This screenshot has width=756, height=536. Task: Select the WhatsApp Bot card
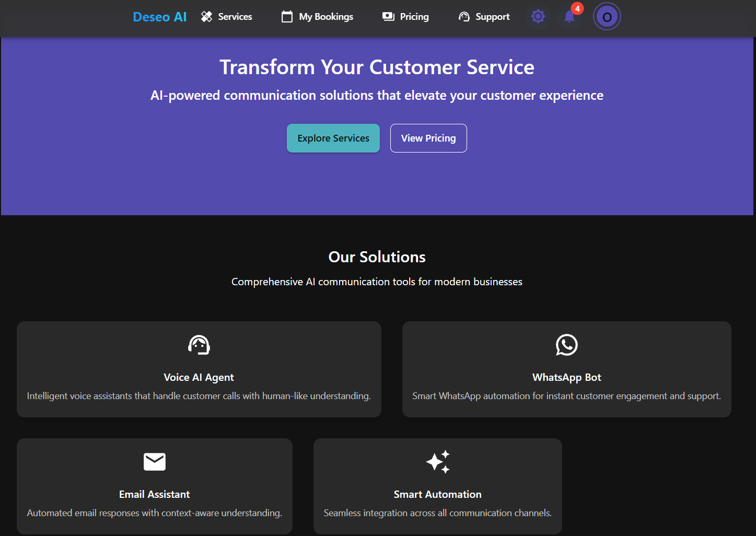(566, 369)
